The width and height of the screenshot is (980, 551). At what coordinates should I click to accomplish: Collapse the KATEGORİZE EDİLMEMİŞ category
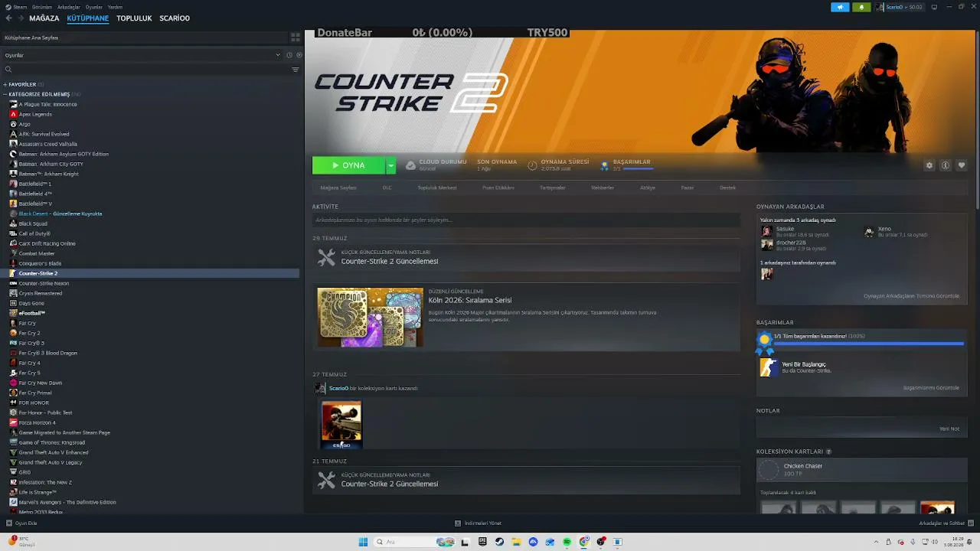(x=5, y=94)
